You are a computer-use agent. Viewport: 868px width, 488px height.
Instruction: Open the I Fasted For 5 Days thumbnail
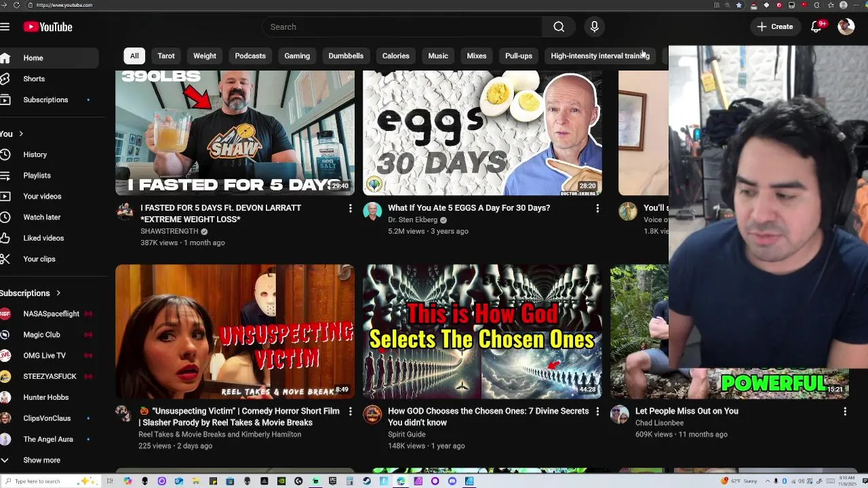[235, 133]
